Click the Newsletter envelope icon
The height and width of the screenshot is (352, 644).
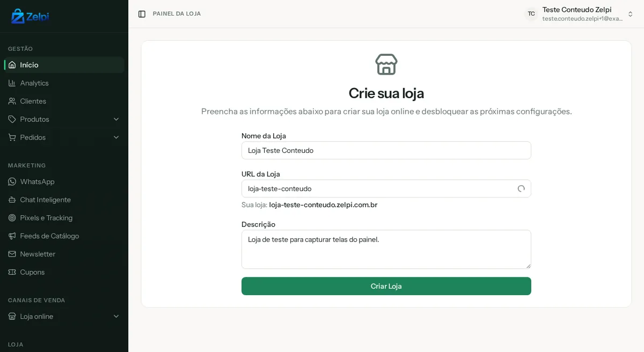12,254
